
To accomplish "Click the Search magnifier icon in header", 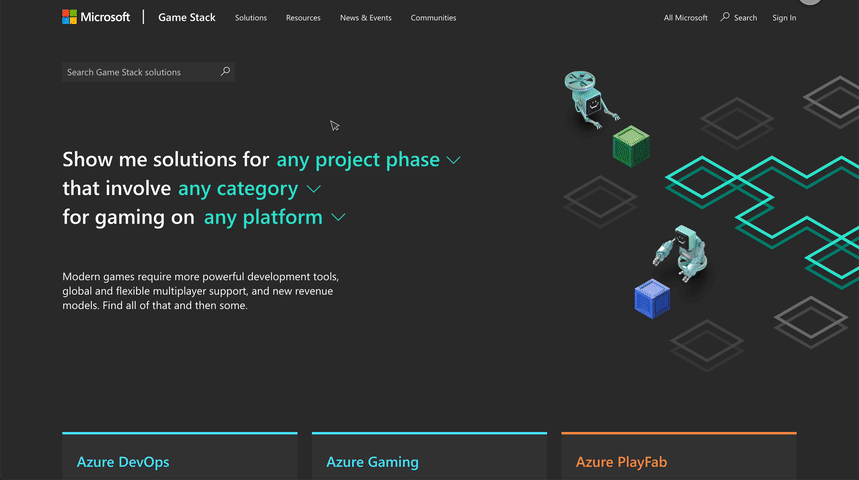I will (x=725, y=17).
